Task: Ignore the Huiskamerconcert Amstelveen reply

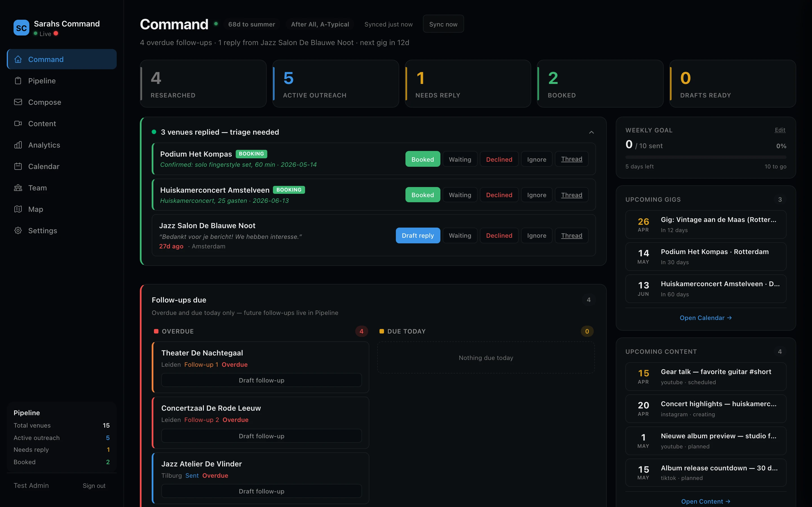Action: tap(536, 194)
